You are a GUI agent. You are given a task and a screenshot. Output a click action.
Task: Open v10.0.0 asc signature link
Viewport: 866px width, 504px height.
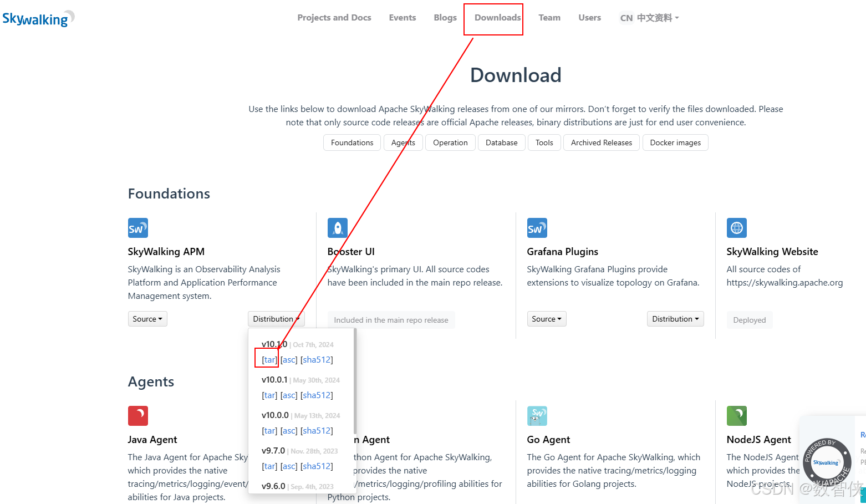(289, 431)
